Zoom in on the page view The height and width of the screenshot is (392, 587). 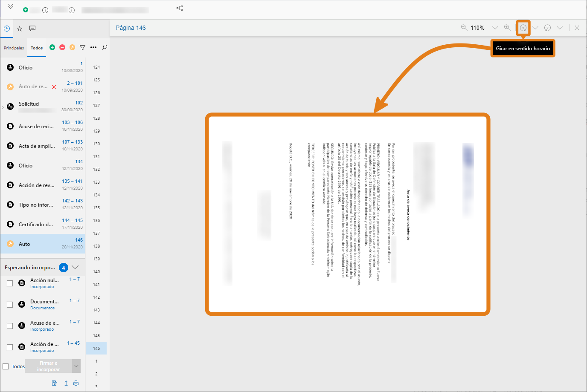[x=507, y=28]
